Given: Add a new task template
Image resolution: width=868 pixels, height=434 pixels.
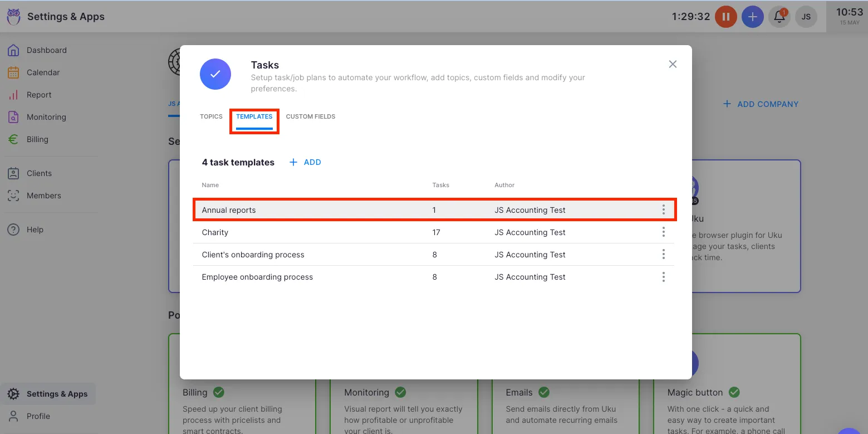Looking at the screenshot, I should click(x=306, y=162).
